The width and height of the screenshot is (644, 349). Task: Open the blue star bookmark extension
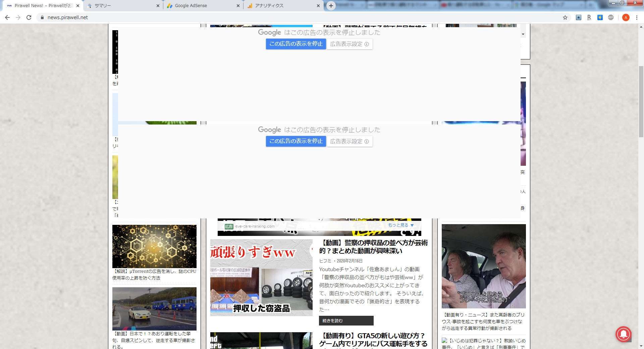click(x=579, y=17)
